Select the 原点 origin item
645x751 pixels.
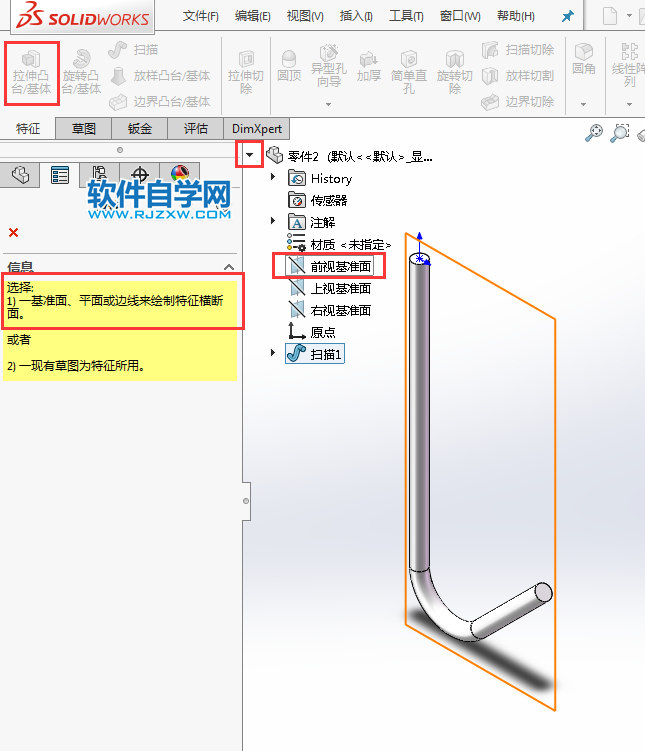tap(311, 332)
